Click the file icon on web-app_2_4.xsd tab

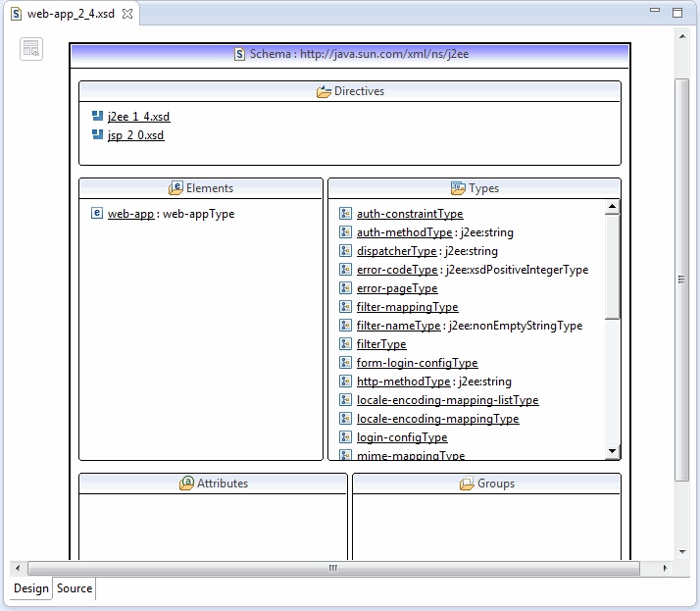pos(16,14)
